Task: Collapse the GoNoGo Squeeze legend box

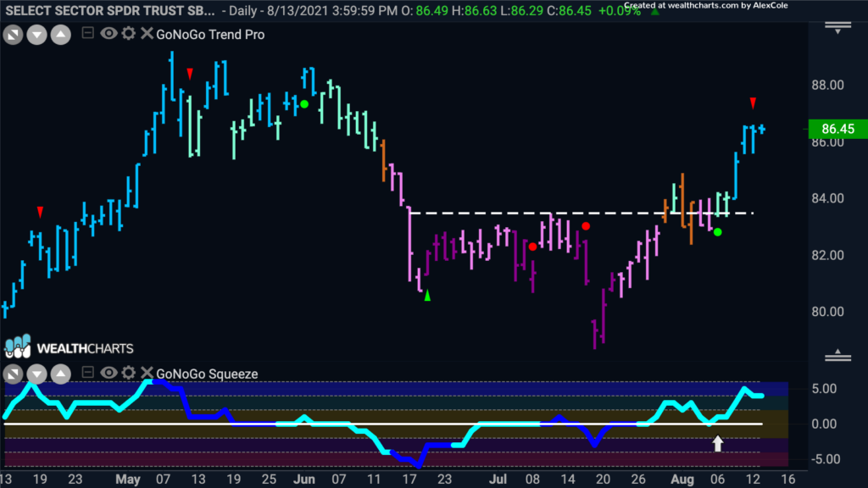Action: coord(87,373)
